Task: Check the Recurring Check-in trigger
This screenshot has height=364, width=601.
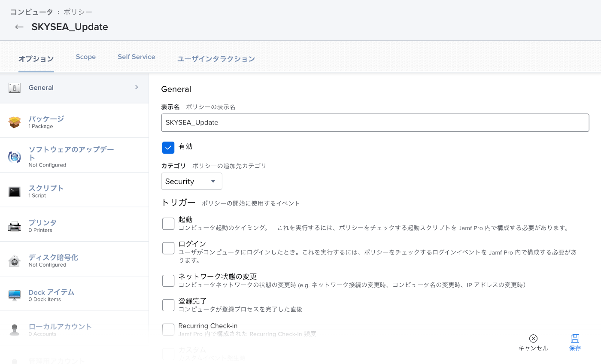Action: click(168, 330)
